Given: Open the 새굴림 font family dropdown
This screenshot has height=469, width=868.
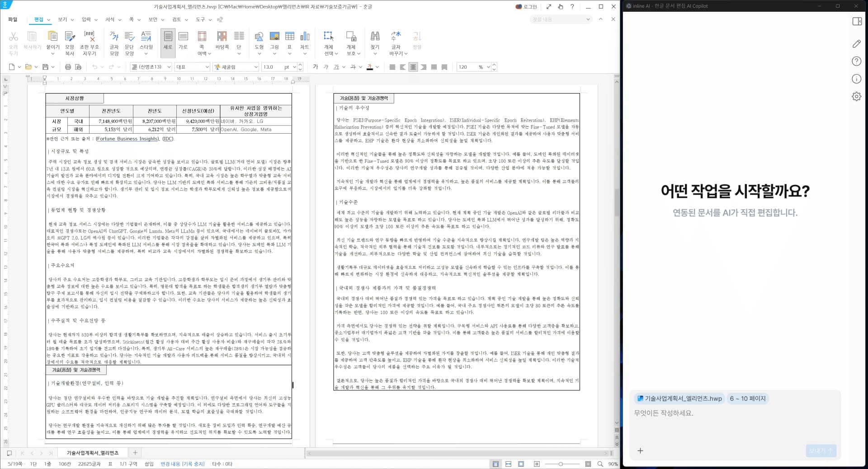Looking at the screenshot, I should (x=235, y=67).
